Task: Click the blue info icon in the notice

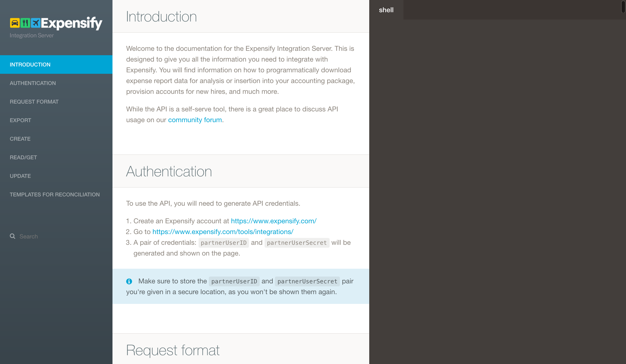Action: tap(129, 281)
